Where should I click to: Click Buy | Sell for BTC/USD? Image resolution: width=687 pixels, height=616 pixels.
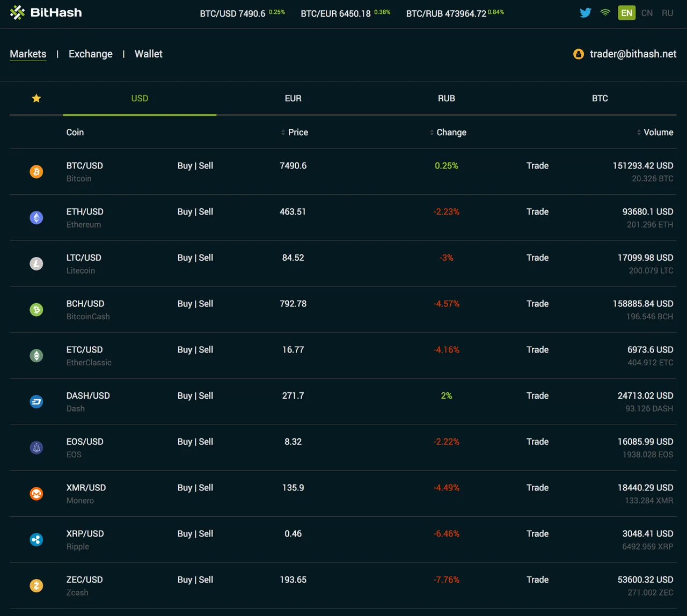pos(195,166)
